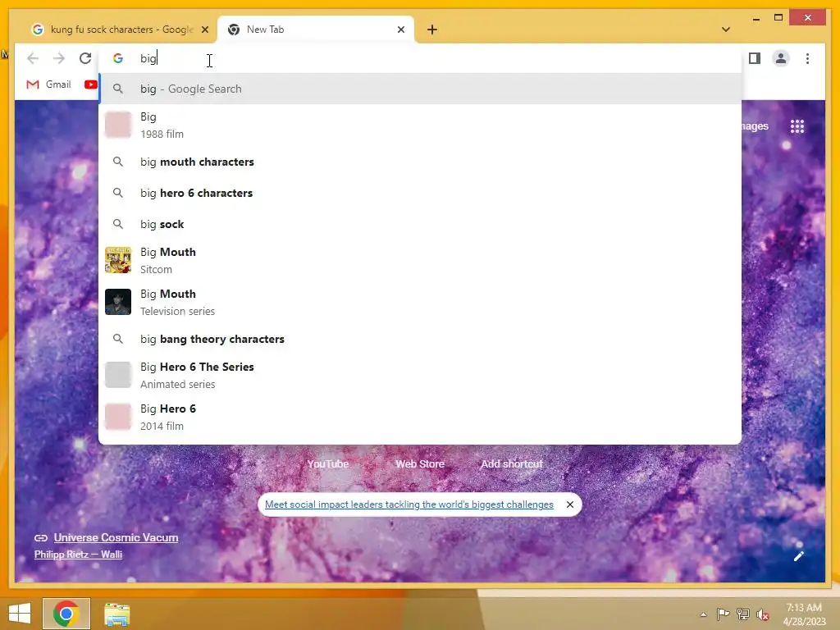Choose 'Big Mouth Television series' suggestion
The width and height of the screenshot is (840, 630).
[x=420, y=302]
